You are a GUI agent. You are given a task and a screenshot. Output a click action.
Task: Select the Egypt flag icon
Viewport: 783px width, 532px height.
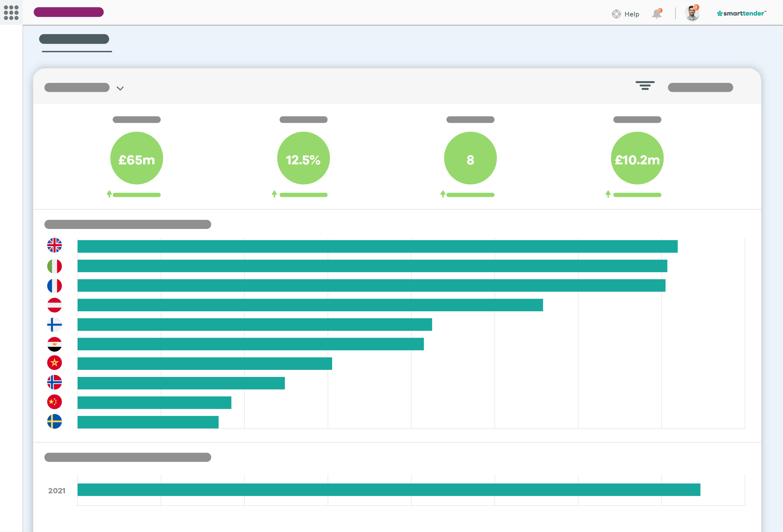pos(54,344)
